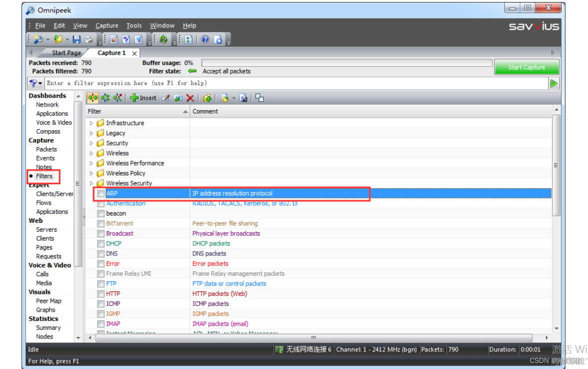Screen dimensions: 588x369
Task: Click the accept-all-packets filter mode icon
Action: (93, 98)
